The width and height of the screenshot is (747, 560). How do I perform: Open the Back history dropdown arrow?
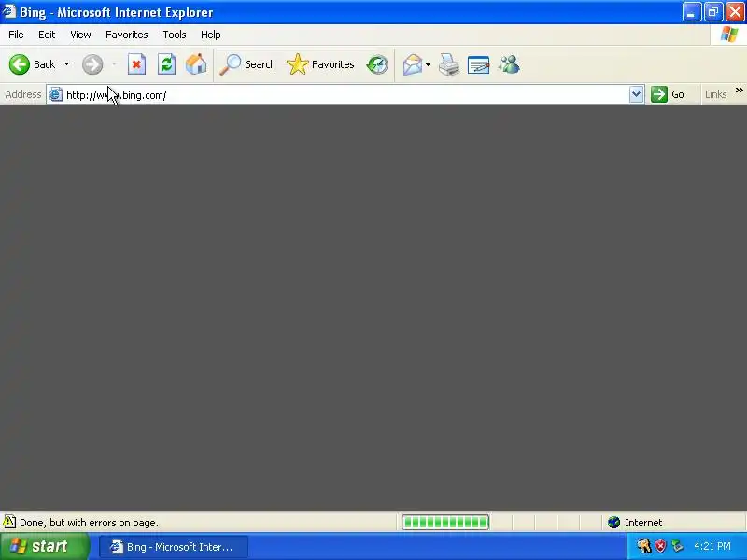(66, 64)
